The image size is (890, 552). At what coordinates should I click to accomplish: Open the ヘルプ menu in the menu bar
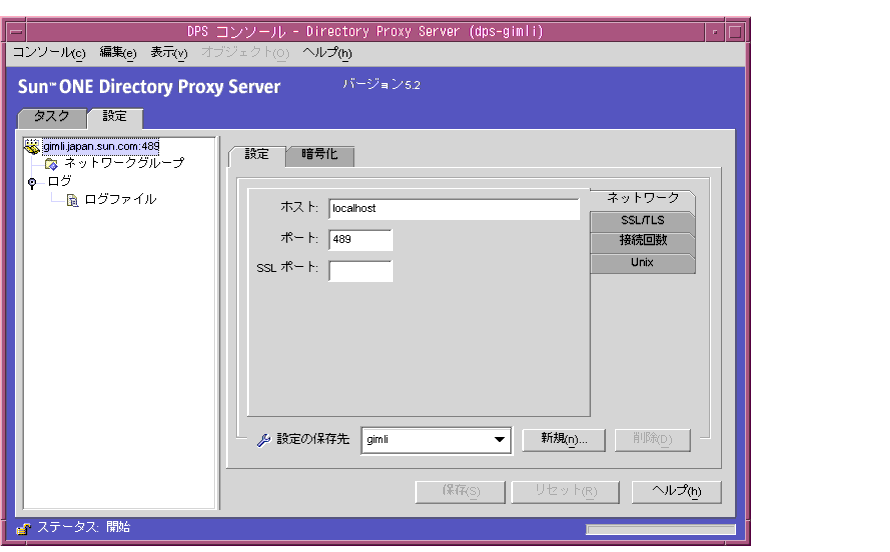tap(327, 53)
